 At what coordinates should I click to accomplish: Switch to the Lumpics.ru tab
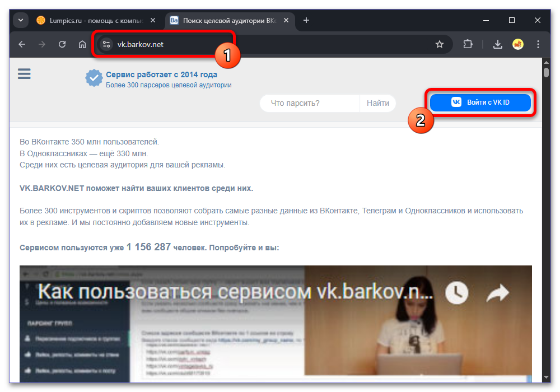tap(96, 21)
